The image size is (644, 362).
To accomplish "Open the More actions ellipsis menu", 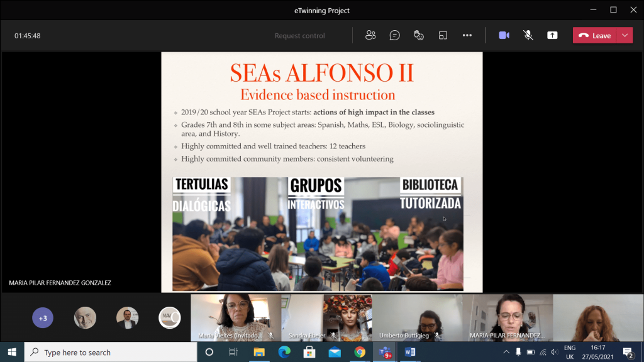I will [x=467, y=36].
